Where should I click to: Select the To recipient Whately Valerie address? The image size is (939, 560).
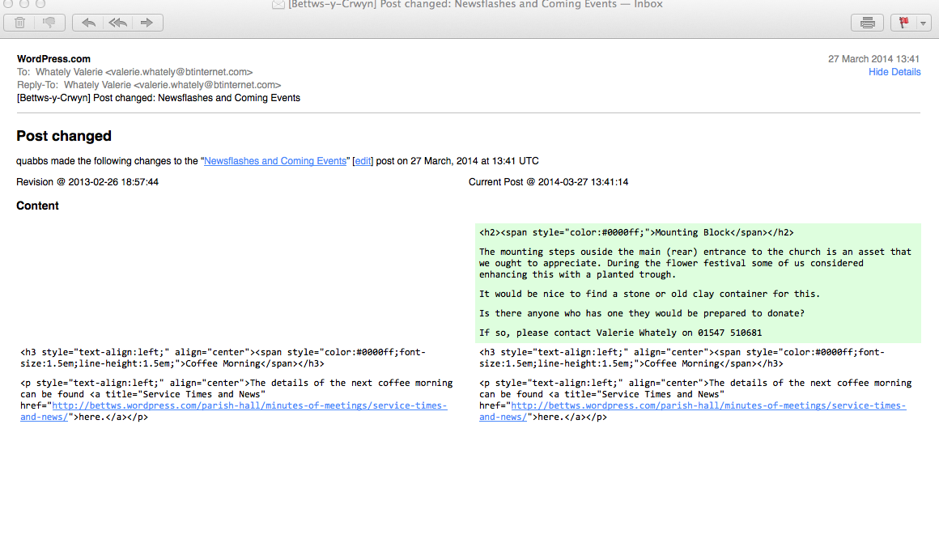point(144,72)
